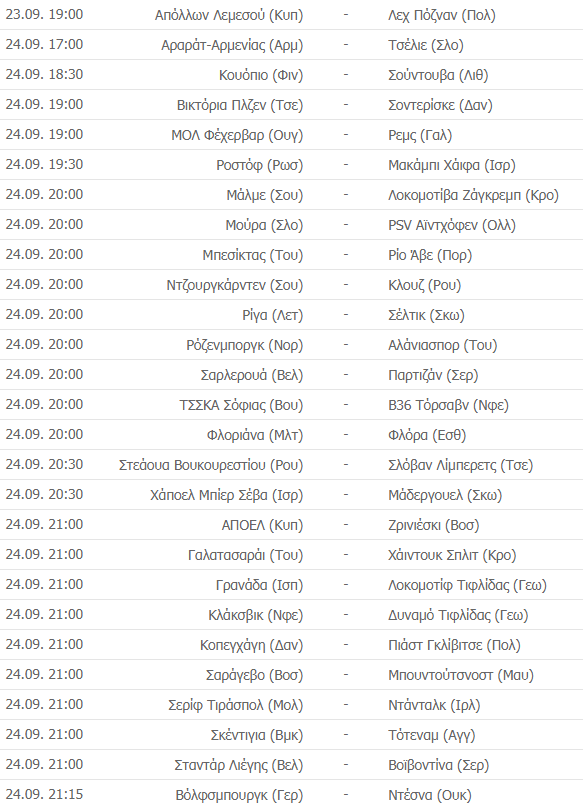583x806 pixels.
Task: Select PSV Αϊντχόφεν (Ολλ) entry
Action: 452,225
